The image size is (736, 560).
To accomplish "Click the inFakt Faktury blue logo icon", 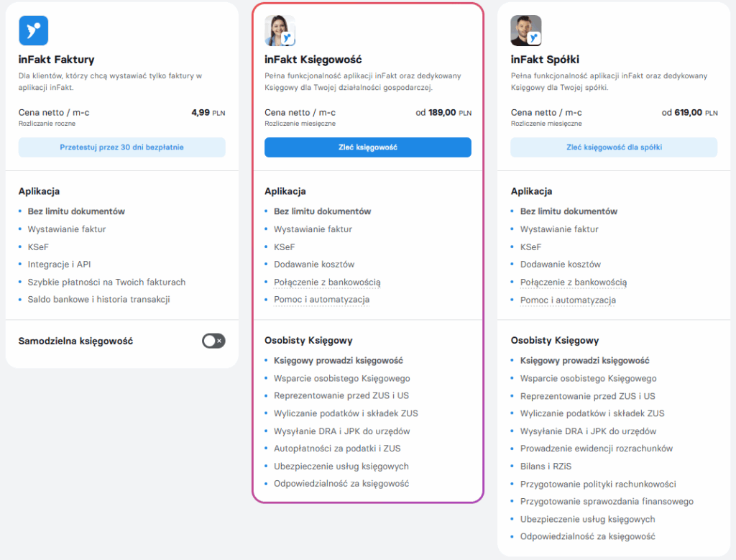I will pos(33,31).
